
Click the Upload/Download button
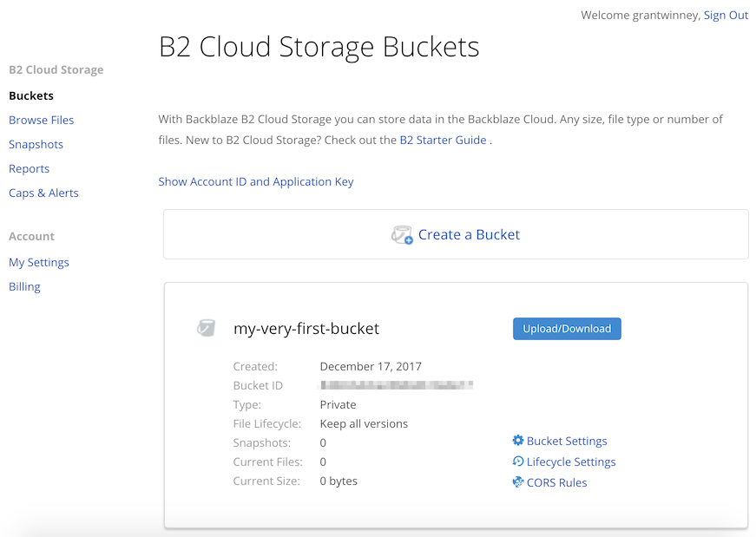click(567, 329)
